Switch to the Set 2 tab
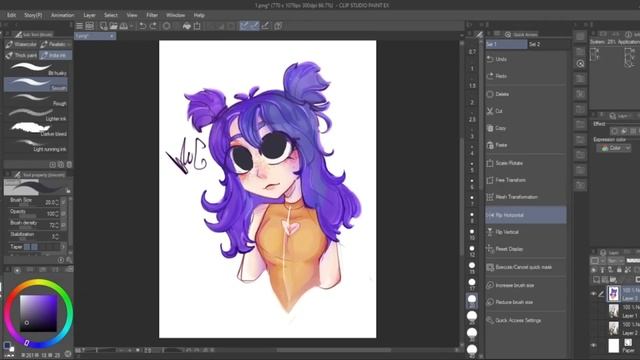The width and height of the screenshot is (640, 360). click(x=535, y=44)
